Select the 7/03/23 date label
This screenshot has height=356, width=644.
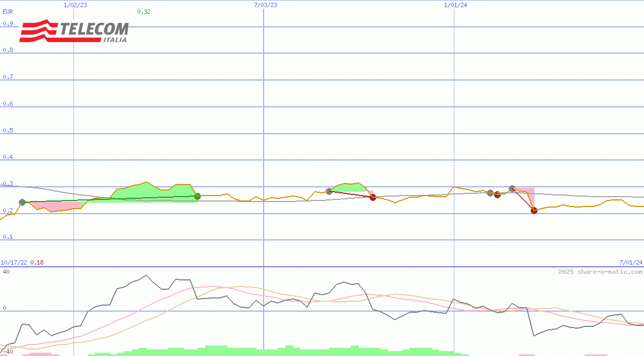265,5
